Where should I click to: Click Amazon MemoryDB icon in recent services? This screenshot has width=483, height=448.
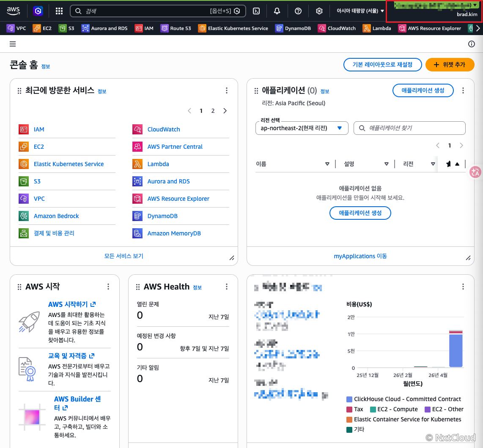click(x=137, y=233)
